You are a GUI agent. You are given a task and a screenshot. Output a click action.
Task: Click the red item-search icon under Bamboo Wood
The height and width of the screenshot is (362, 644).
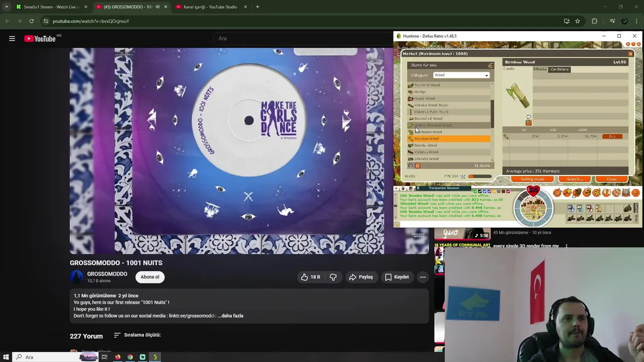pos(528,122)
